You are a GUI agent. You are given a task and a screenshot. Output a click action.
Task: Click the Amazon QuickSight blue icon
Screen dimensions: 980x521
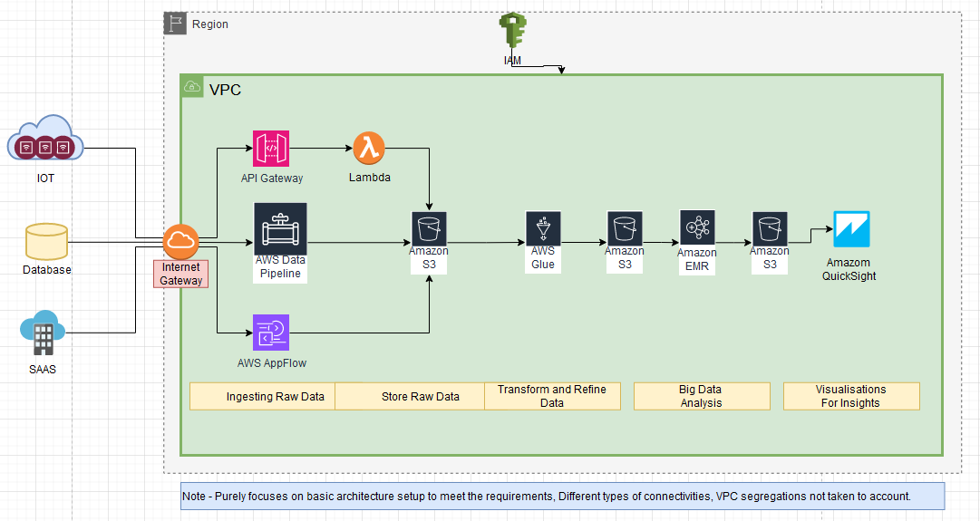pyautogui.click(x=851, y=228)
